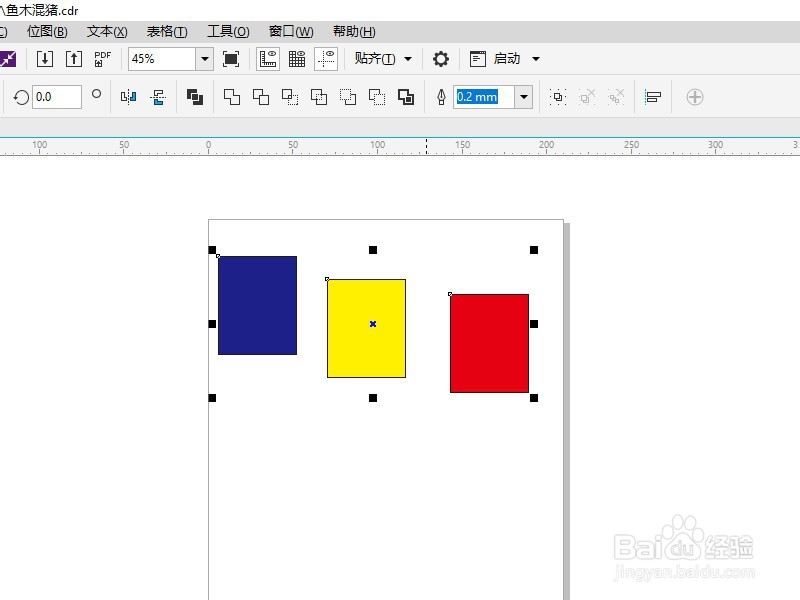Open Align and Distribute icon
Screen dimensions: 800x600
tap(653, 97)
